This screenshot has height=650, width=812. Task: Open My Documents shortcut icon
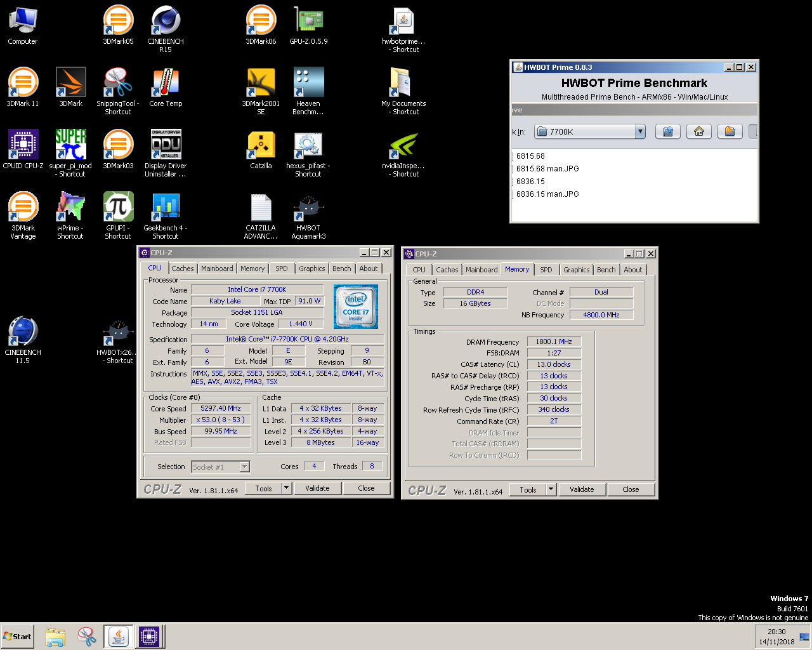pyautogui.click(x=403, y=91)
